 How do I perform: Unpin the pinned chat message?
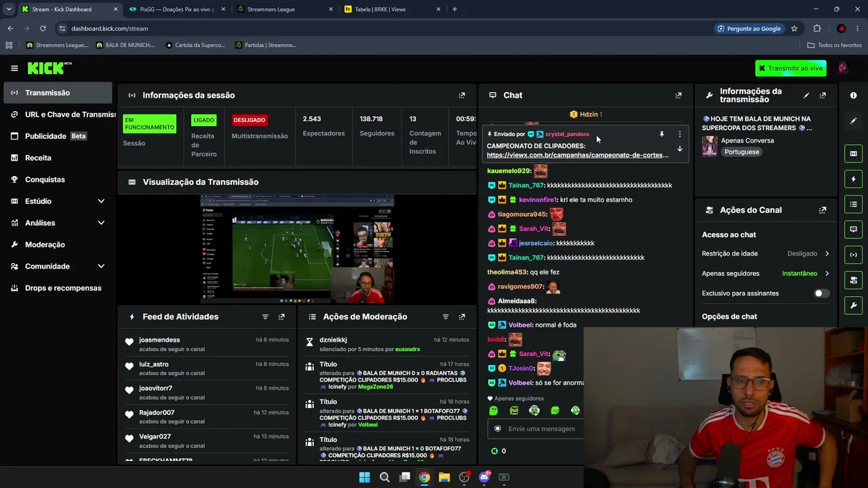click(x=662, y=134)
